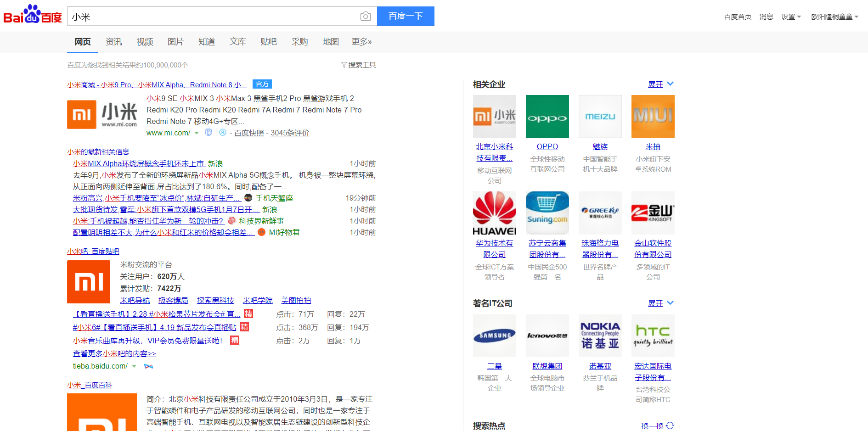Image resolution: width=868 pixels, height=431 pixels.
Task: Open the HUAWEI logo tile
Action: click(495, 213)
